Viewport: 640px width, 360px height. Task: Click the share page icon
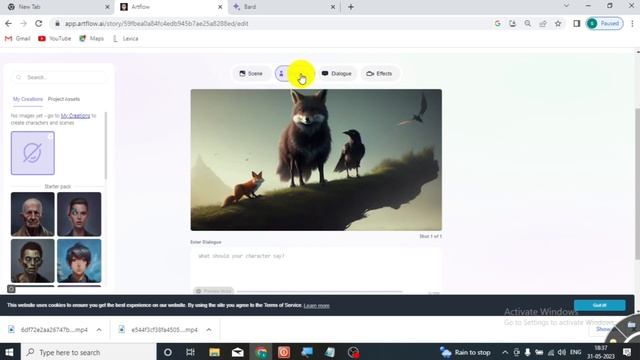543,24
